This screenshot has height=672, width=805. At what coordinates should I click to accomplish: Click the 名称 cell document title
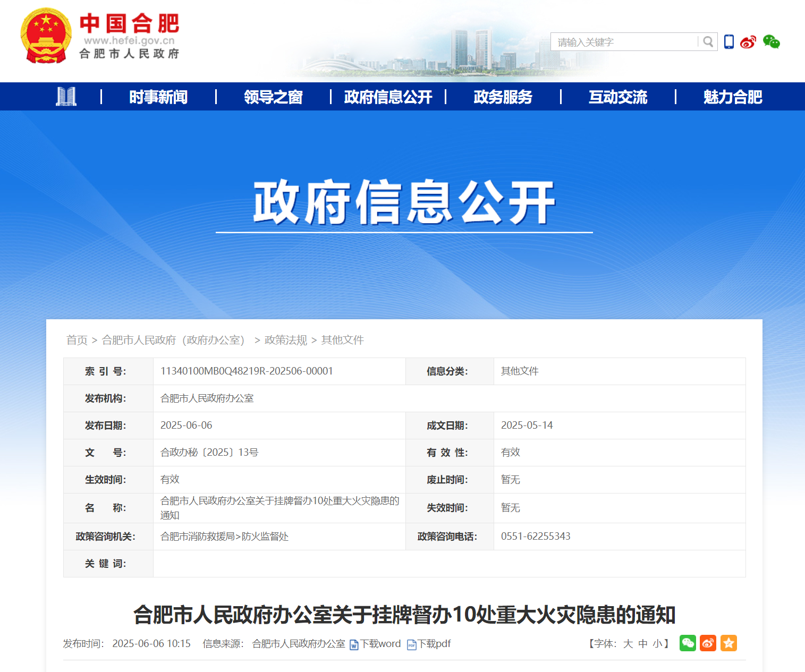point(279,508)
